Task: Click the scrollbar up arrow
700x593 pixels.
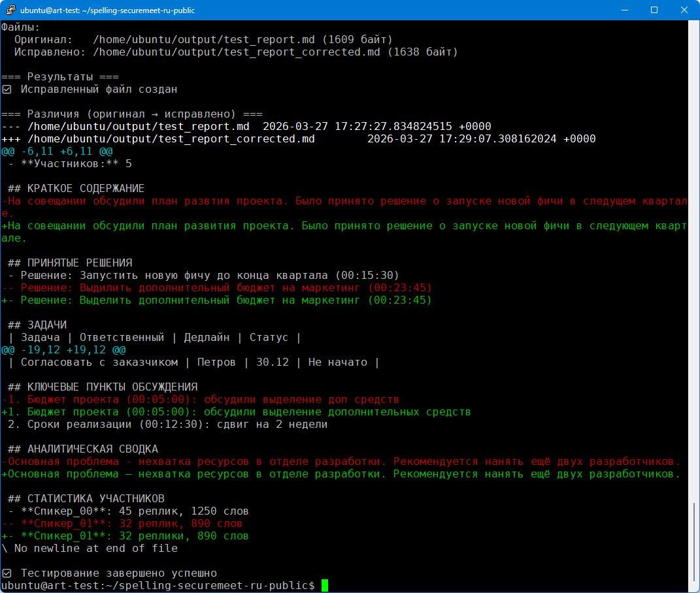Action: point(693,26)
